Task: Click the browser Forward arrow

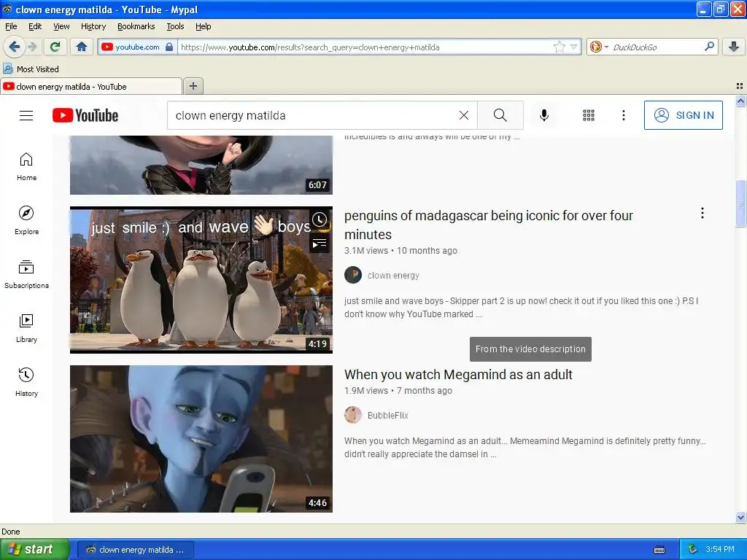Action: [x=33, y=47]
